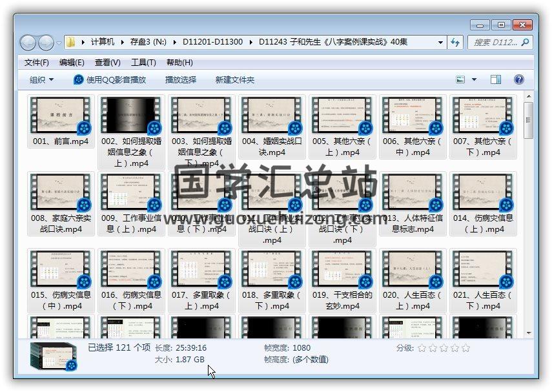Open the recent locations dropdown beside Forward
The height and width of the screenshot is (392, 552).
point(59,43)
